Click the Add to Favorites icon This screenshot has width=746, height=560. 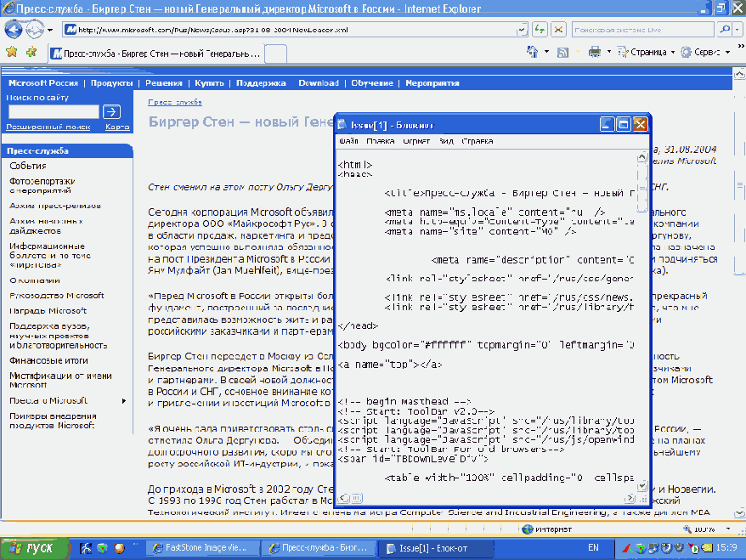pyautogui.click(x=31, y=52)
